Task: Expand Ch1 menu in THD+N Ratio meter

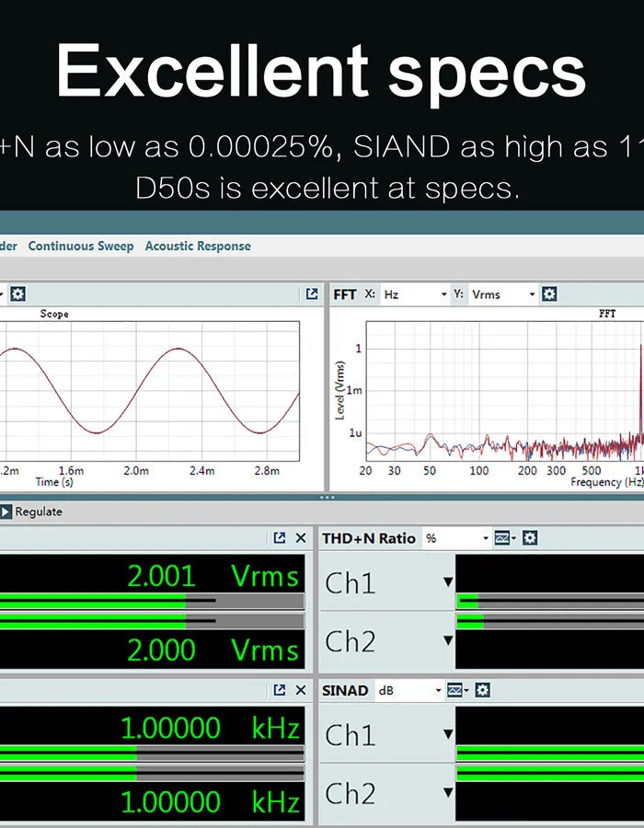Action: (448, 581)
